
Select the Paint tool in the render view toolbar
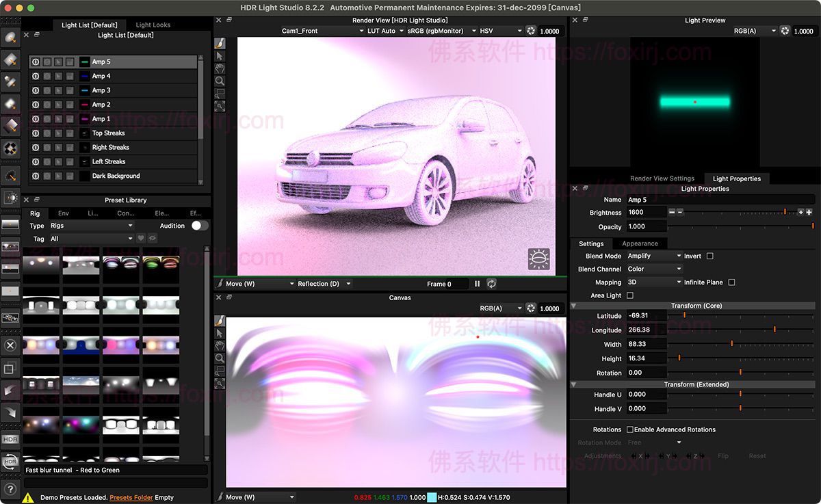pyautogui.click(x=220, y=43)
